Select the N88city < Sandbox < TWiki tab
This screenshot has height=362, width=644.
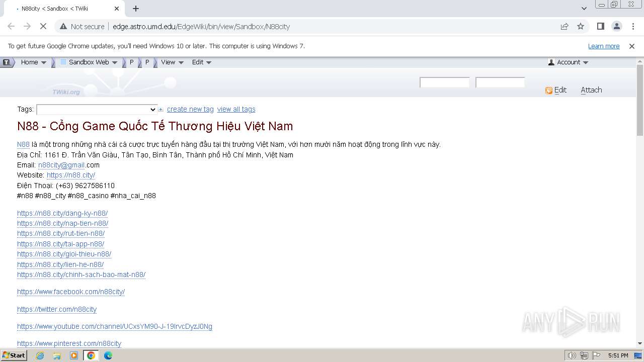click(64, 9)
